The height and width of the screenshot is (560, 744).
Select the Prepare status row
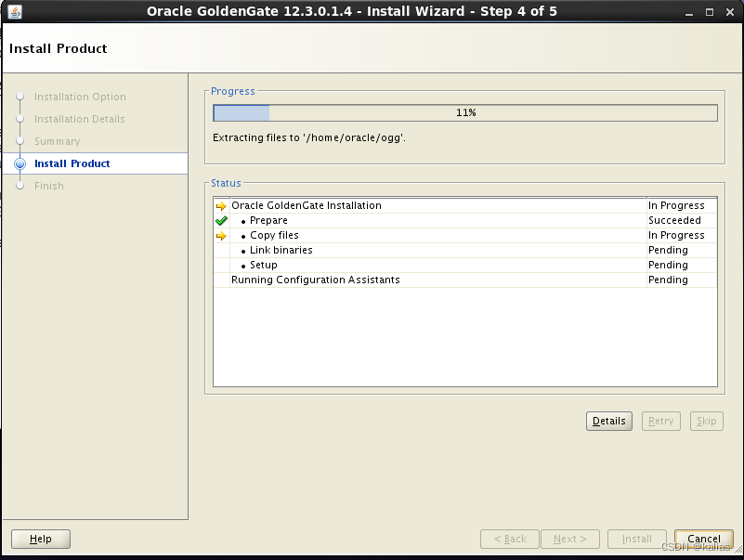click(465, 221)
